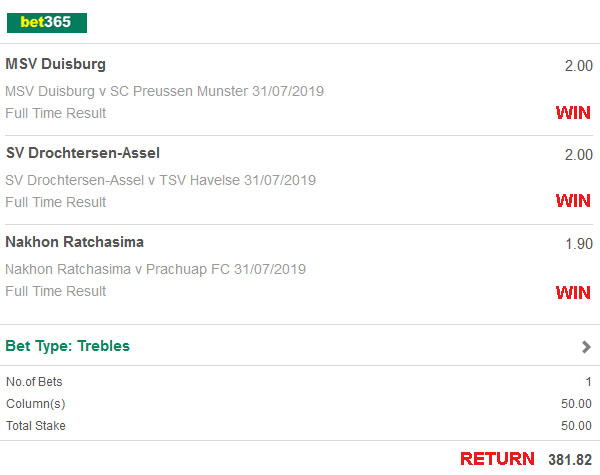
Task: Expand the Bet Type Trebles chevron
Action: click(586, 347)
